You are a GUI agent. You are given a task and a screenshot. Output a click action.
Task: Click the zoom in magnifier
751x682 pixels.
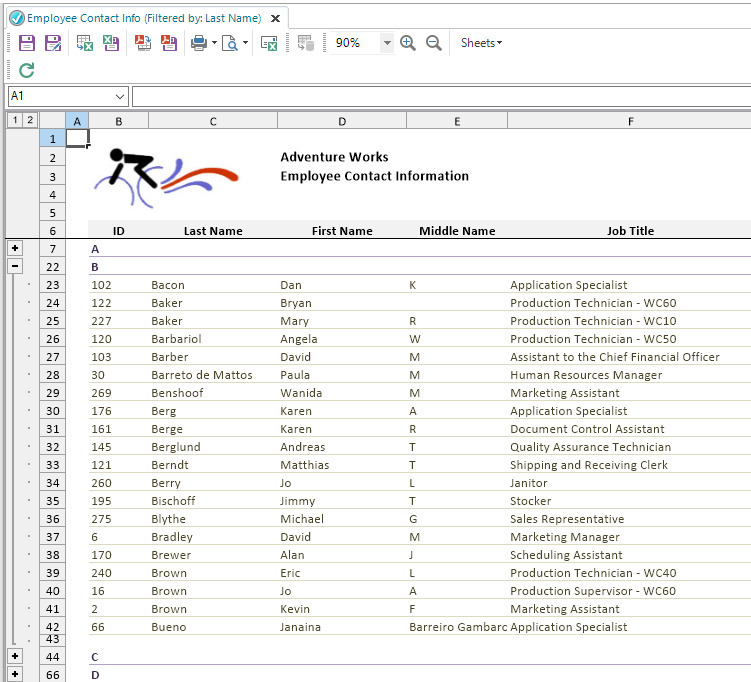point(408,43)
